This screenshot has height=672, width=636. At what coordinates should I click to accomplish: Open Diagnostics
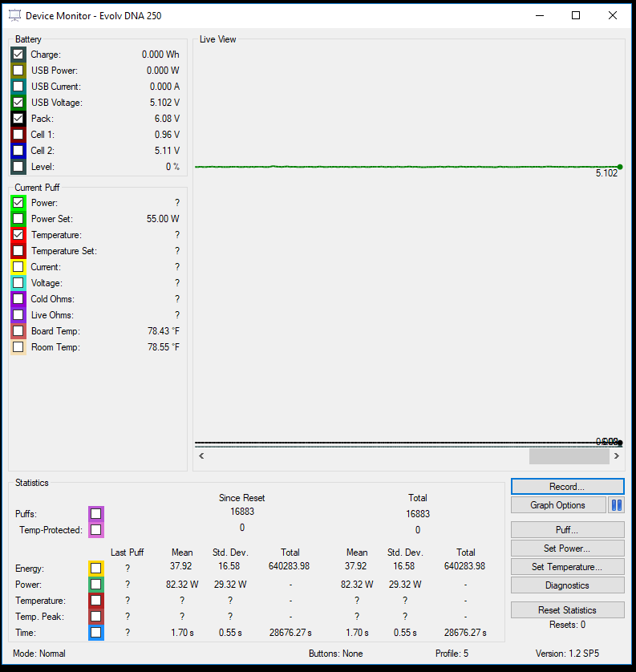click(x=567, y=585)
